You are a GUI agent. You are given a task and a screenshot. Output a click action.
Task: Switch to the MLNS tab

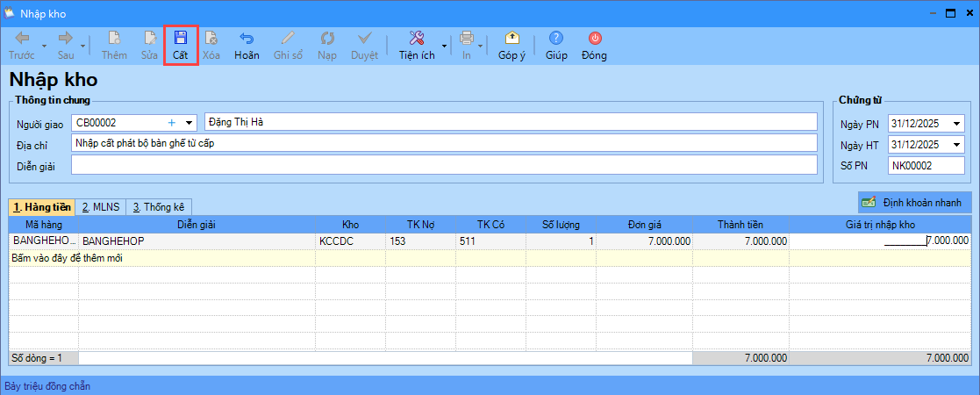(x=101, y=207)
